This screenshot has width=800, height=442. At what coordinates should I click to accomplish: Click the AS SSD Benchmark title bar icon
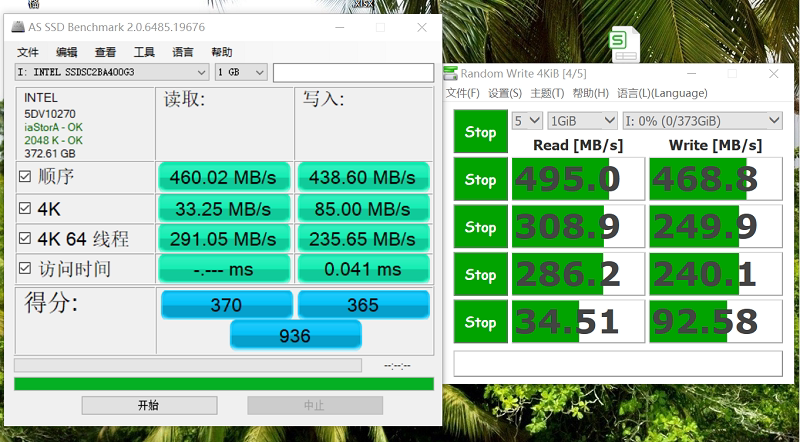(x=18, y=27)
